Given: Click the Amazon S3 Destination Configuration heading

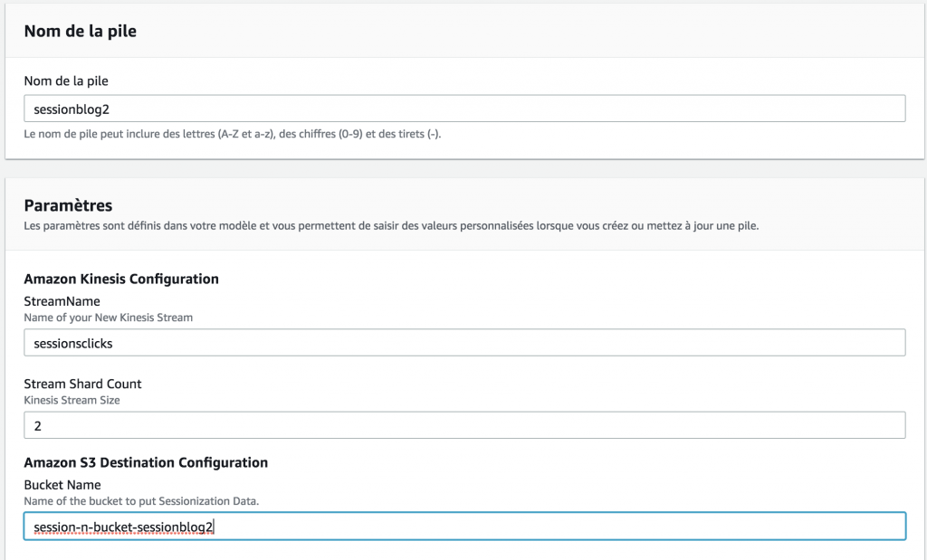Looking at the screenshot, I should (x=146, y=462).
